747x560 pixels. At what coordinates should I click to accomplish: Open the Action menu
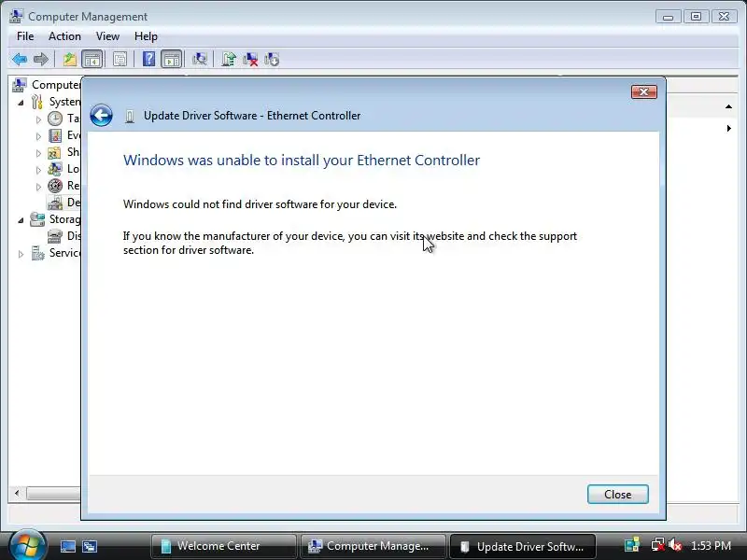coord(64,36)
